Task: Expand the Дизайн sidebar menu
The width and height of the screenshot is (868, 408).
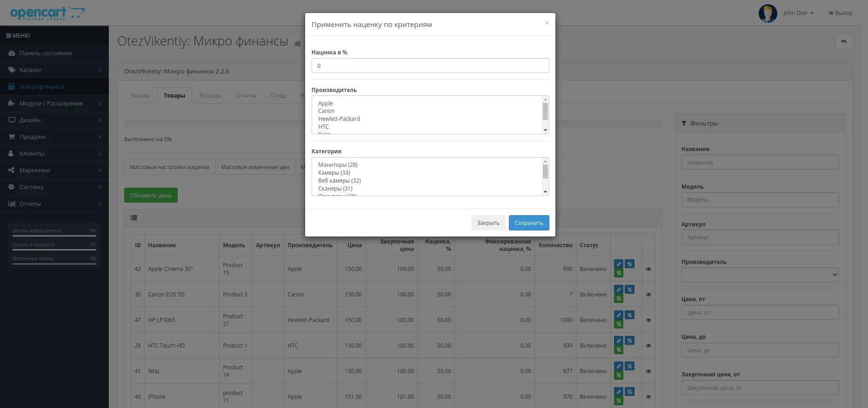Action: tap(54, 120)
